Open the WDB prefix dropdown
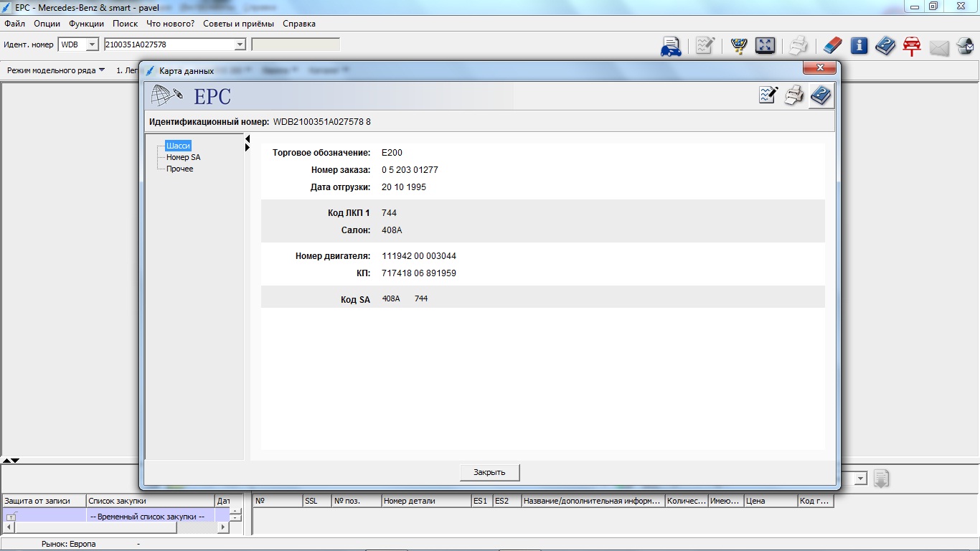The image size is (980, 551). click(x=92, y=44)
